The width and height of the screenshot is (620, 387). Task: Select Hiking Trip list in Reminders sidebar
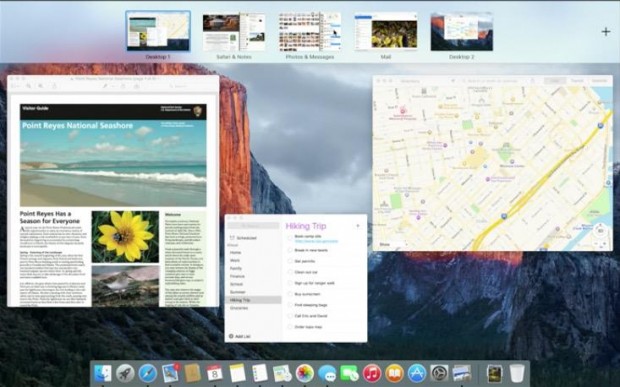(x=253, y=300)
